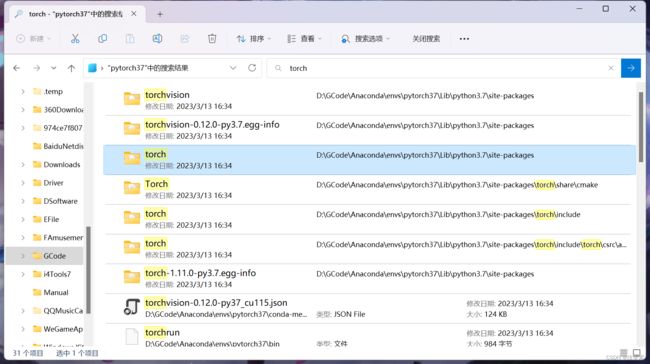Go up one folder level
The width and height of the screenshot is (650, 364).
click(x=71, y=68)
